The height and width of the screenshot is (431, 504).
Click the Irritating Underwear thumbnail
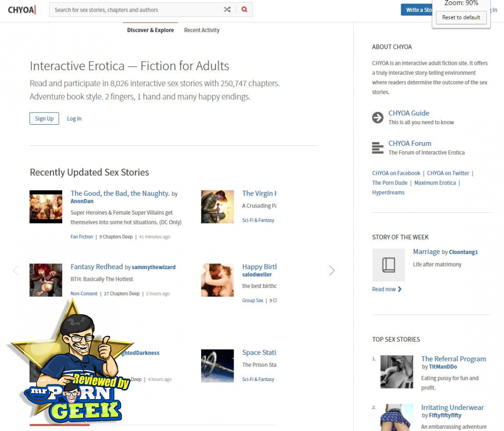tap(397, 417)
